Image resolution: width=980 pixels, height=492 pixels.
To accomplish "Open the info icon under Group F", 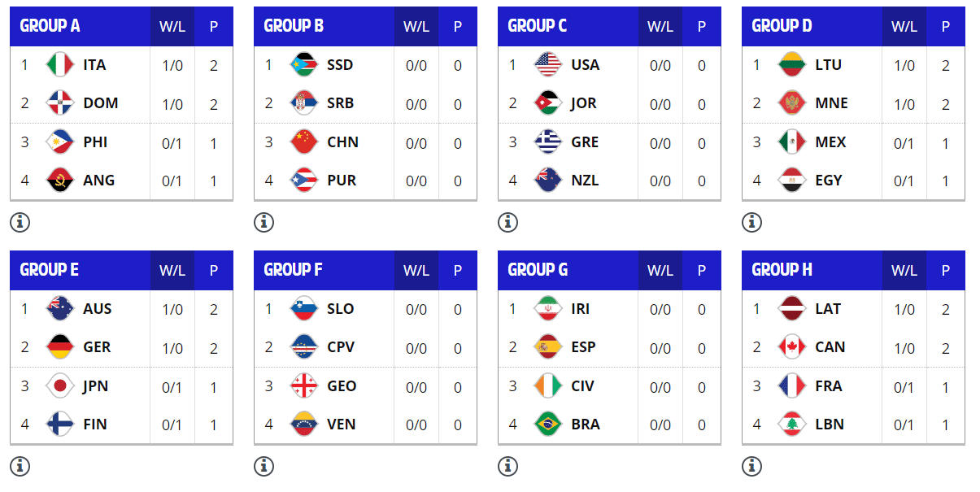I will pos(264,466).
